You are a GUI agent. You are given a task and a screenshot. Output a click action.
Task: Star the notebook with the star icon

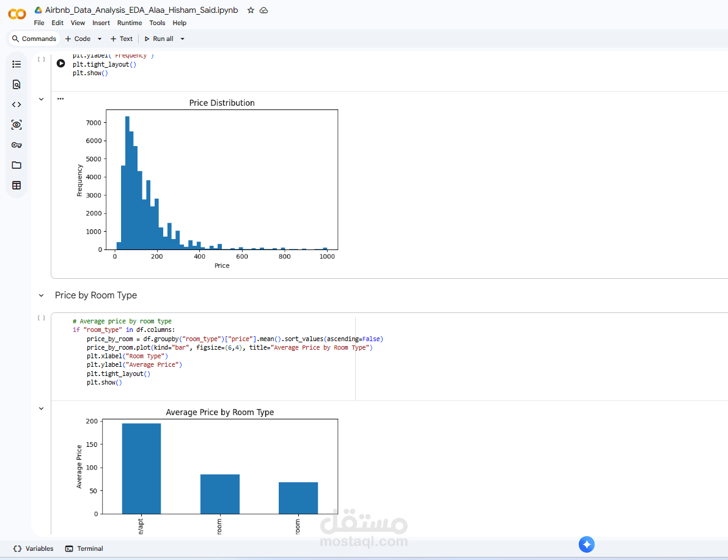click(x=251, y=10)
